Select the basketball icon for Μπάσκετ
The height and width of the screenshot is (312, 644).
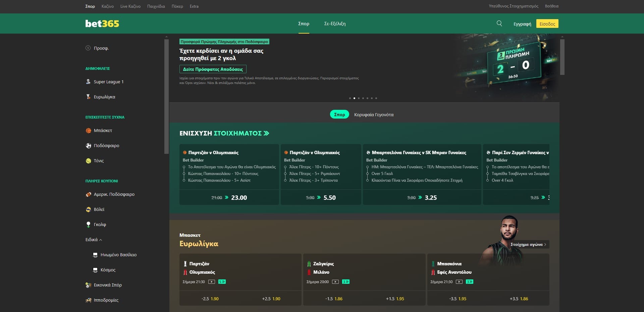point(88,130)
